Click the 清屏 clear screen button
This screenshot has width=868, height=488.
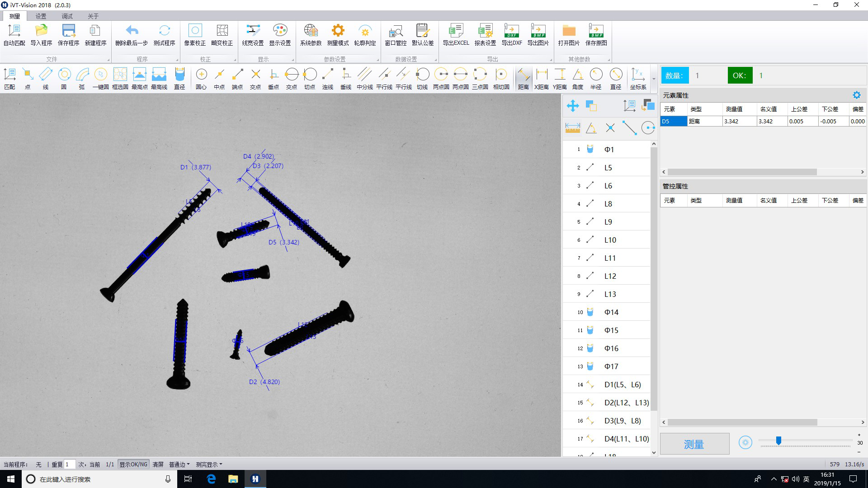coord(158,465)
